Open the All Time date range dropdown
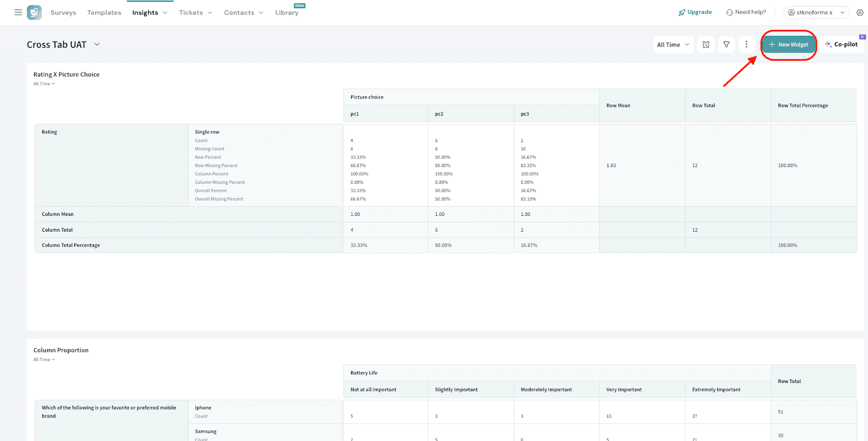Viewport: 868px width, 441px height. pyautogui.click(x=673, y=44)
